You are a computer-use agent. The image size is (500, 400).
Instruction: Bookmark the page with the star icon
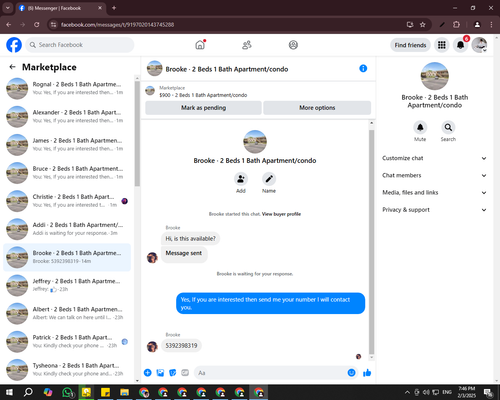423,25
